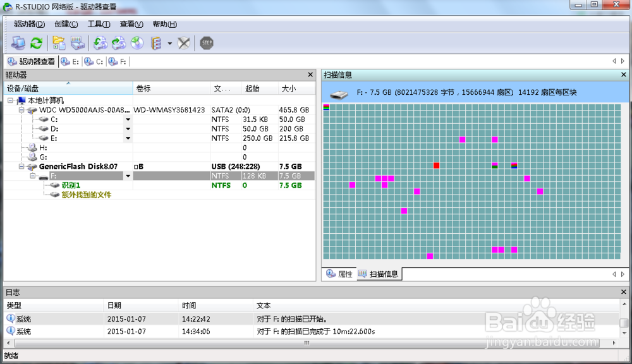Open the disk image file icon
Screen dimensions: 632x364
pyautogui.click(x=58, y=42)
